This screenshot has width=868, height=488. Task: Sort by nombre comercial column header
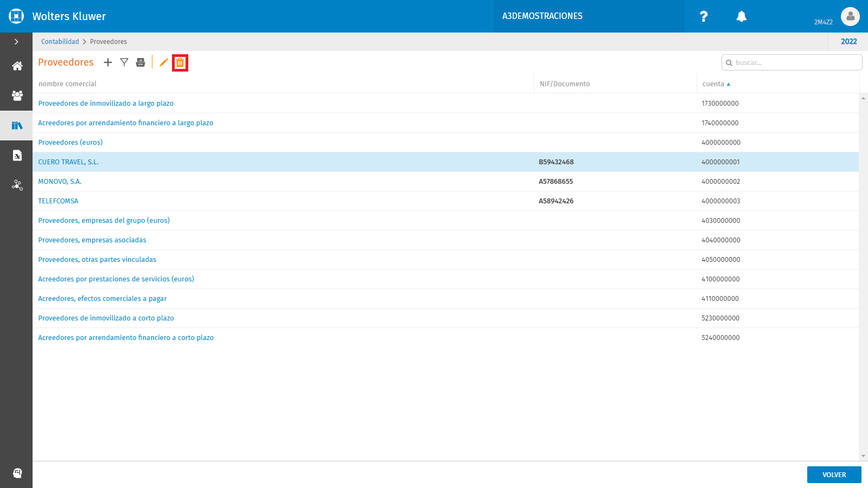coord(67,84)
